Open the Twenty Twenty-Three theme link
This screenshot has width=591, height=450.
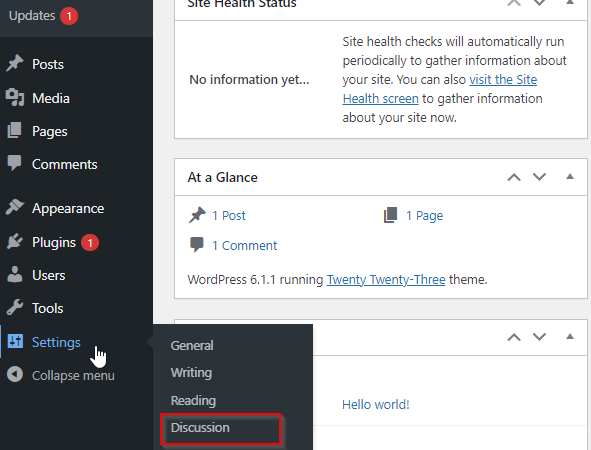(386, 280)
